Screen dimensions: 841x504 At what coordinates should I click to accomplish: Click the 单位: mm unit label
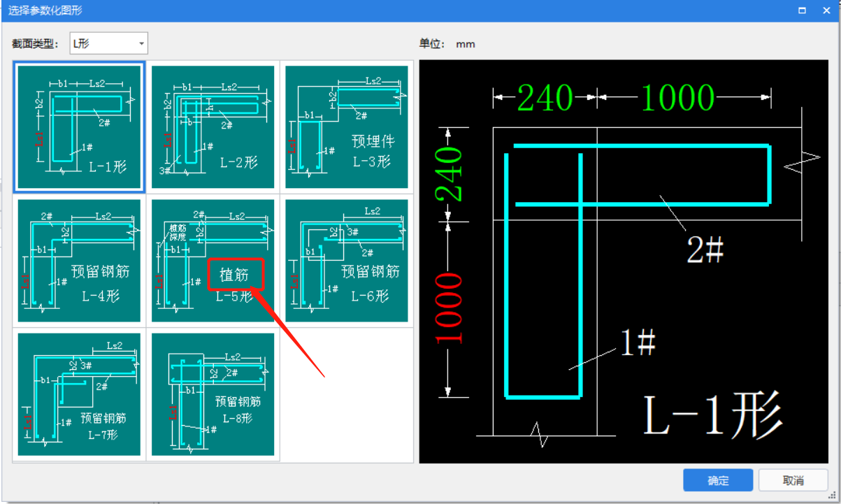pos(447,43)
